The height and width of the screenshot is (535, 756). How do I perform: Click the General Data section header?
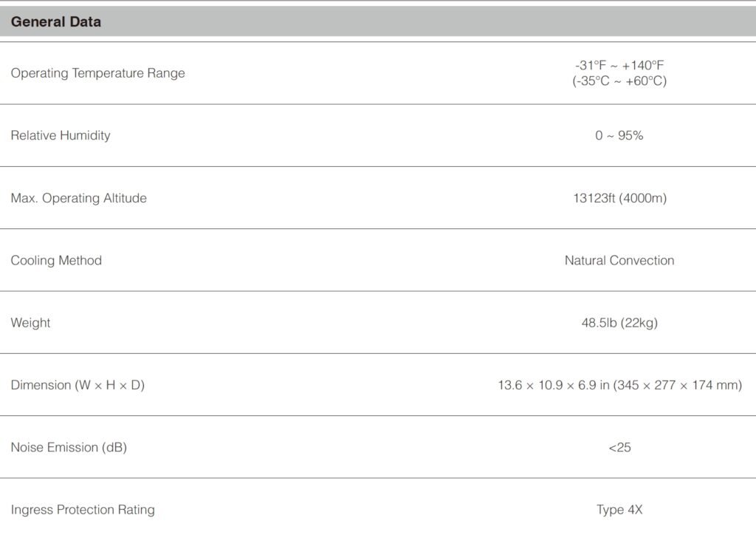[x=56, y=22]
